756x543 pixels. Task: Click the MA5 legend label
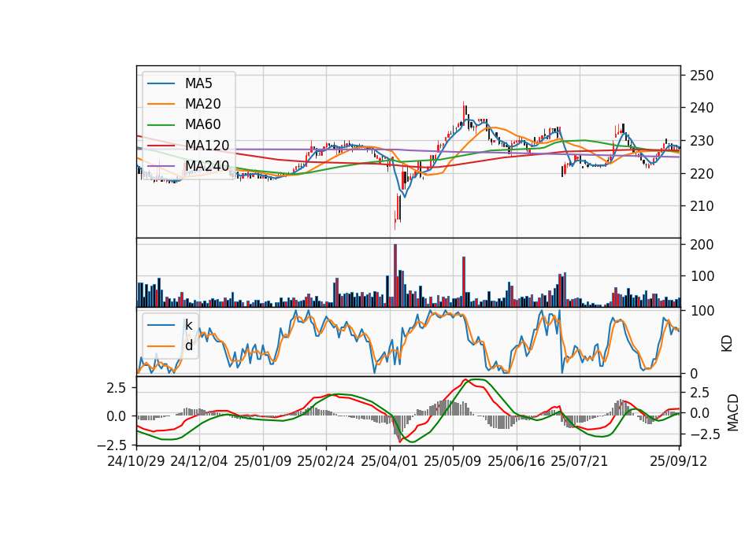click(x=198, y=83)
